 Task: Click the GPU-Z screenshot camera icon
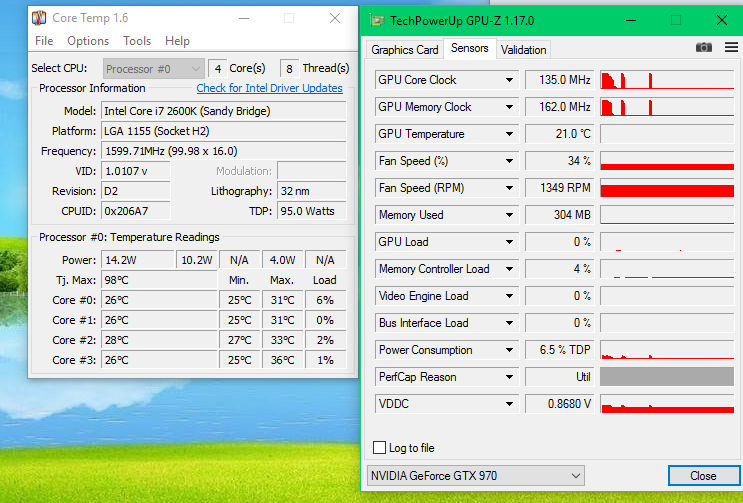click(x=704, y=47)
